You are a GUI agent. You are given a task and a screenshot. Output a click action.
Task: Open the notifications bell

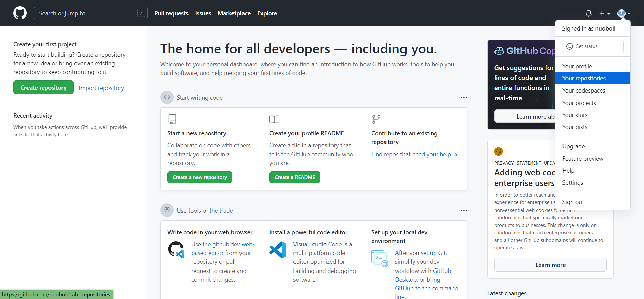pyautogui.click(x=588, y=13)
